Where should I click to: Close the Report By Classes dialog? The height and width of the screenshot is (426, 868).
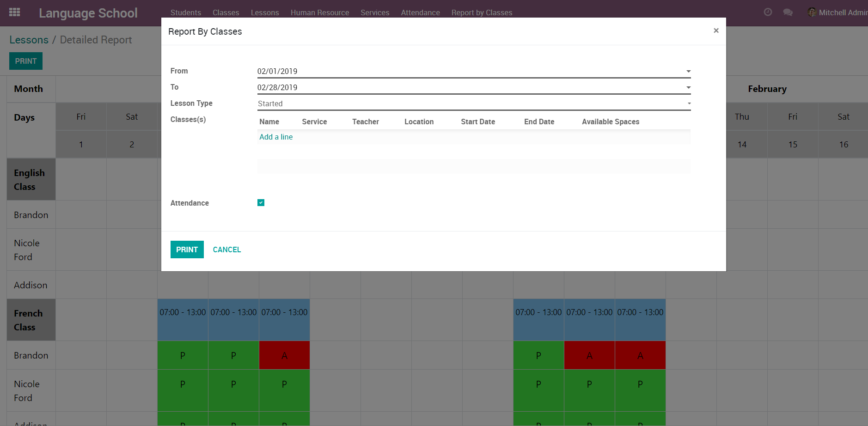[x=716, y=30]
